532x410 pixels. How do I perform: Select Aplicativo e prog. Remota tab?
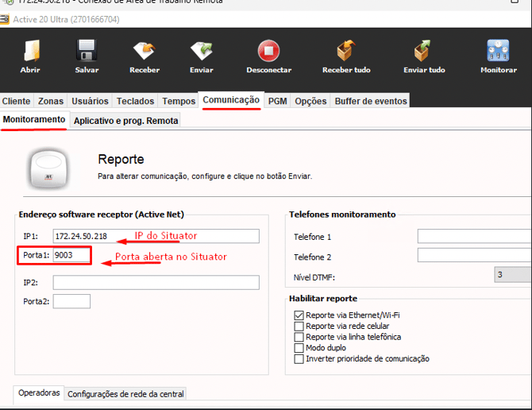(125, 121)
